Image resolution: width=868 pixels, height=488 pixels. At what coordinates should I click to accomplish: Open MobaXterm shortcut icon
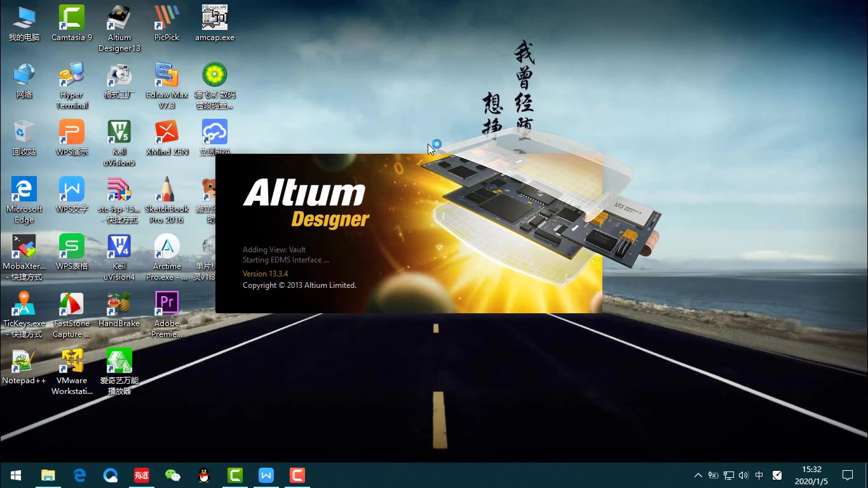point(24,257)
